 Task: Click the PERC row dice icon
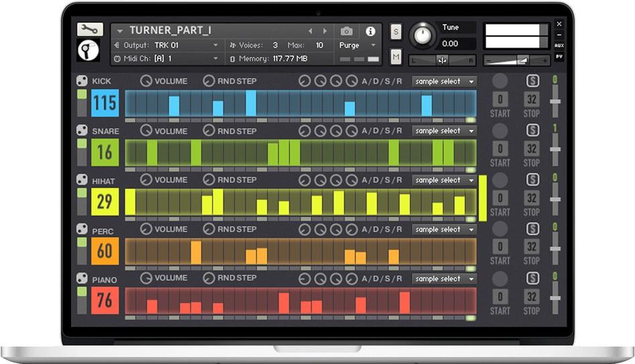tap(82, 229)
